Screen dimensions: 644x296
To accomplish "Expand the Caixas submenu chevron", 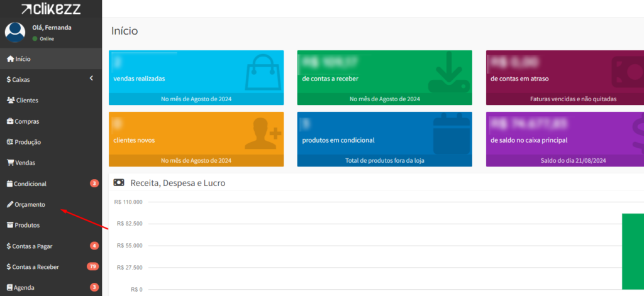I will [x=91, y=79].
